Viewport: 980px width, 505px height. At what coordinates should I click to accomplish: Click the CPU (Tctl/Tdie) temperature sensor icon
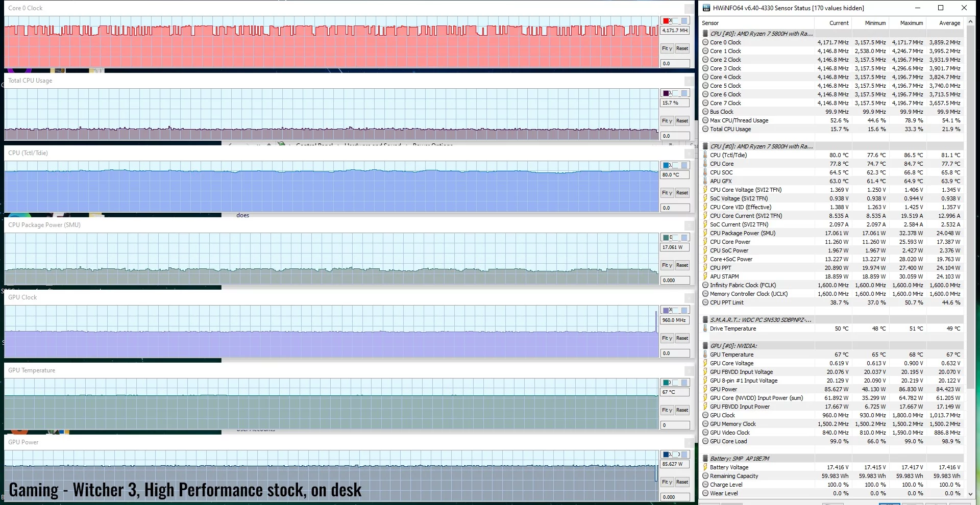pos(704,155)
